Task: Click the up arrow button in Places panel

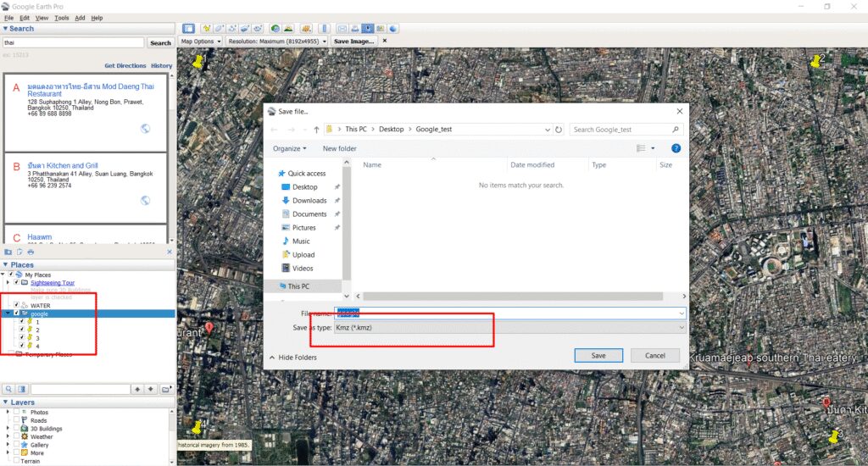Action: pos(137,389)
